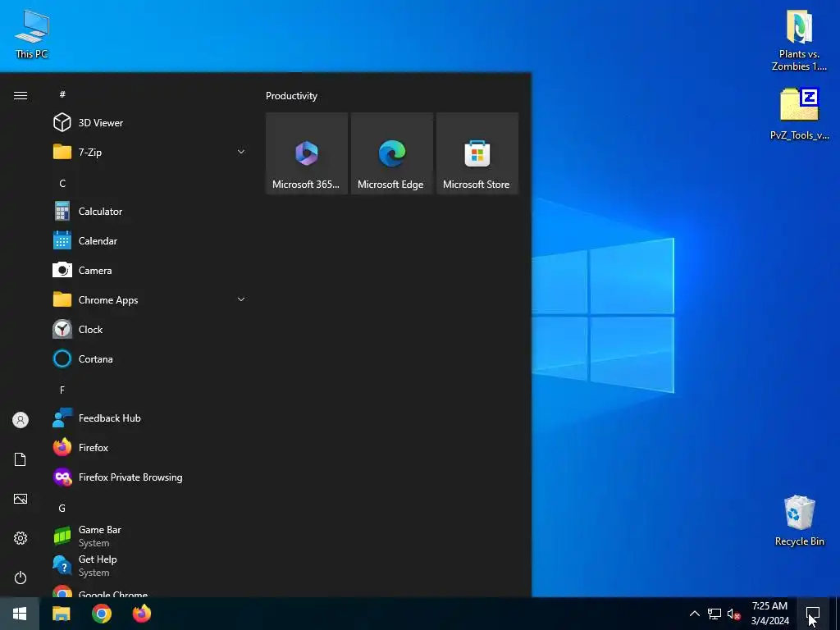840x630 pixels.
Task: Launch the Calculator app
Action: click(150, 212)
